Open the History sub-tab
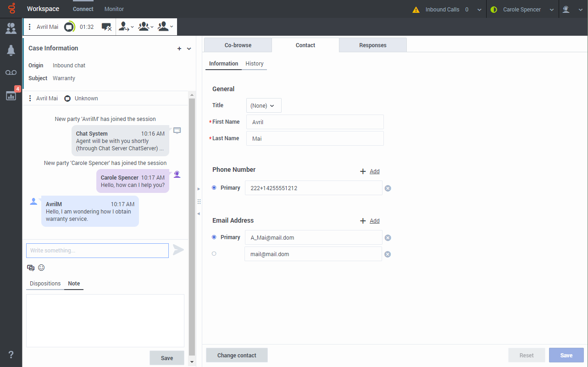The image size is (588, 367). pos(255,64)
